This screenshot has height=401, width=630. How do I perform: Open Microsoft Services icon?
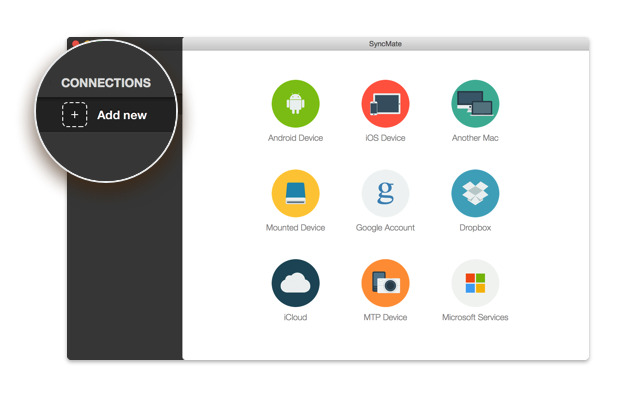(x=475, y=283)
